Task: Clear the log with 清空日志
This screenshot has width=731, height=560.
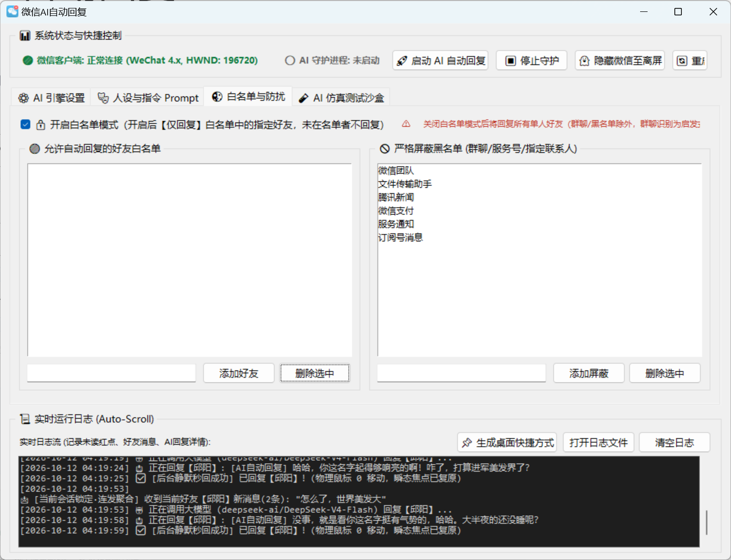Action: pyautogui.click(x=674, y=442)
